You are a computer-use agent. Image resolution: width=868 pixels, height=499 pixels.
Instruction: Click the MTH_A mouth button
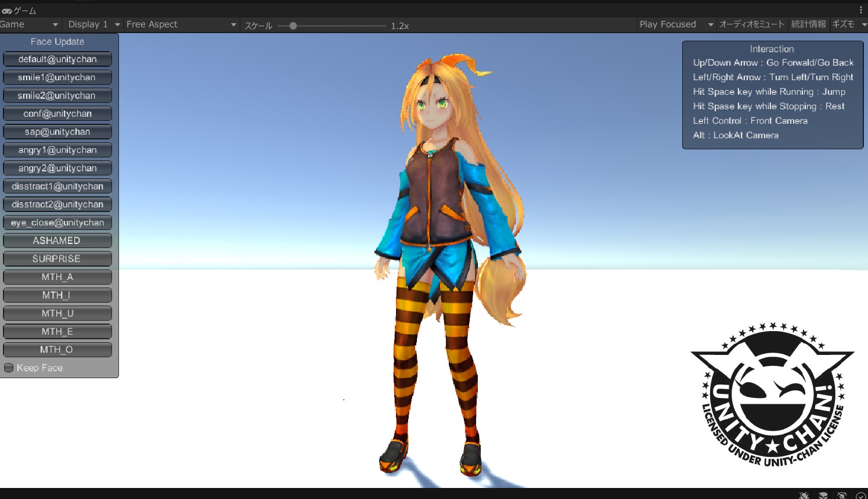[57, 277]
